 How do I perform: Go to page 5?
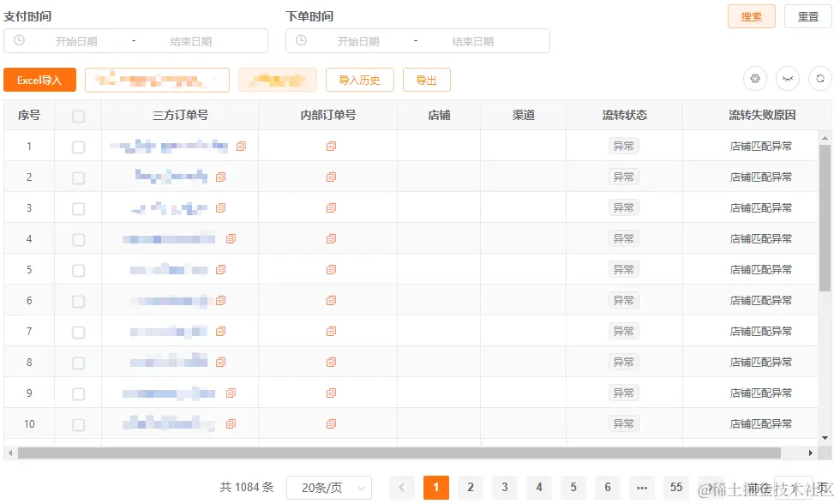point(573,488)
